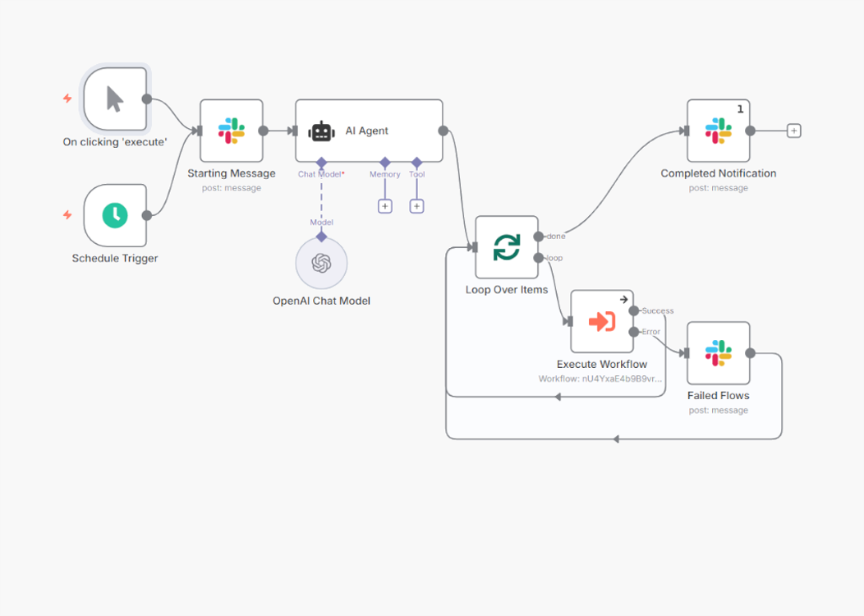Image resolution: width=864 pixels, height=616 pixels.
Task: Open the Execute Workflow node
Action: pyautogui.click(x=602, y=321)
